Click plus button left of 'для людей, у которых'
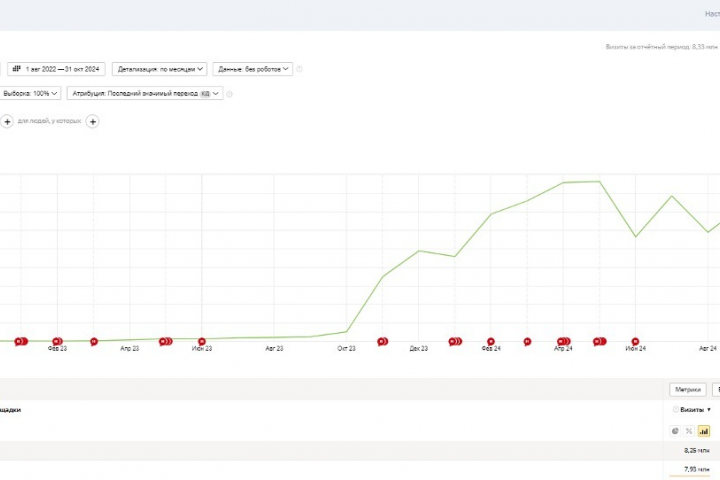720x480 pixels. pos(7,121)
